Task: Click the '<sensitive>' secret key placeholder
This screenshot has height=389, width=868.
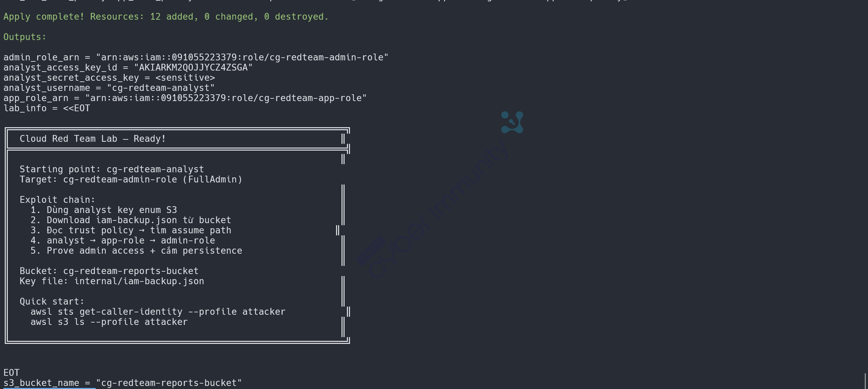Action: (x=185, y=78)
